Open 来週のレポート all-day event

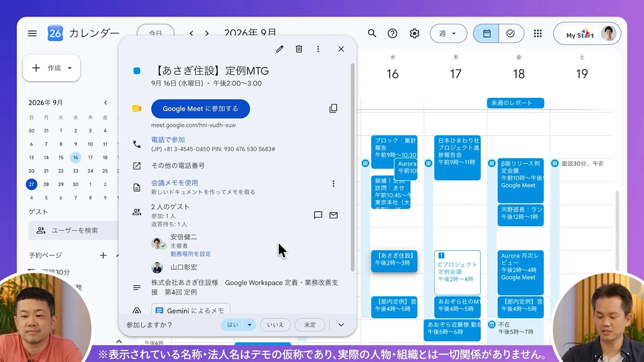516,103
